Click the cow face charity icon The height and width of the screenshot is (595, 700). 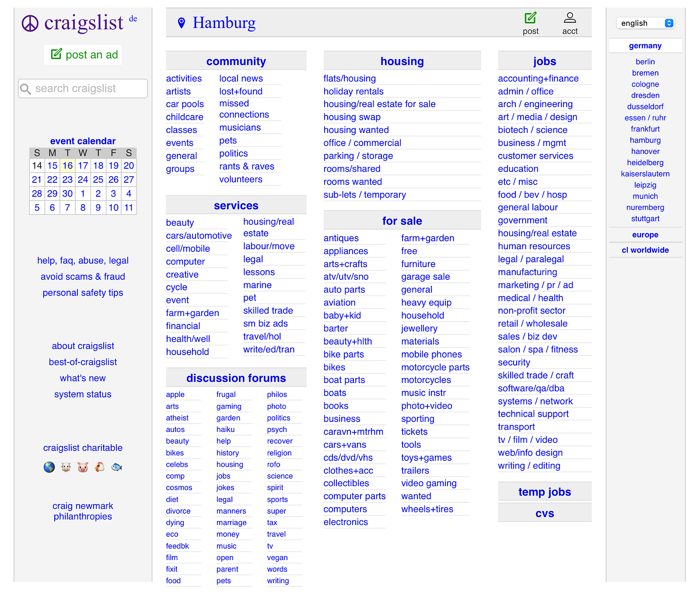[66, 467]
